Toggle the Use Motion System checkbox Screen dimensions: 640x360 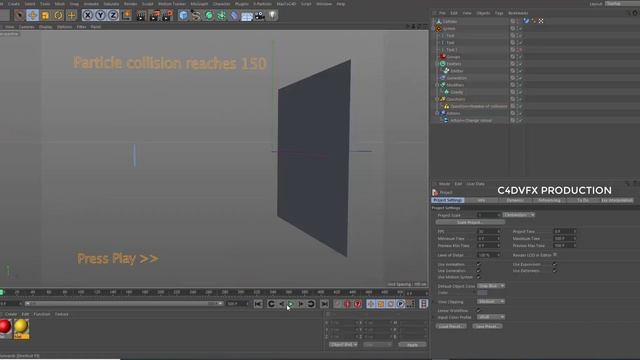pyautogui.click(x=478, y=277)
